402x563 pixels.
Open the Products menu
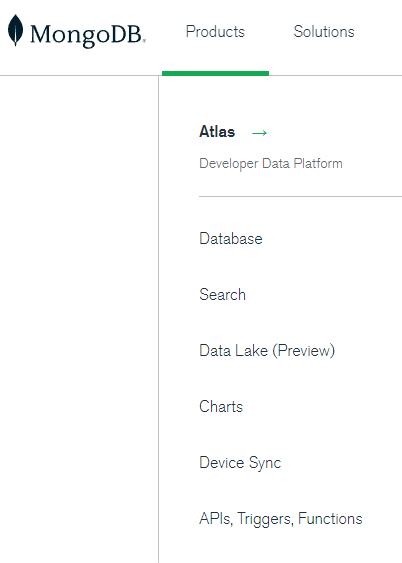(215, 32)
